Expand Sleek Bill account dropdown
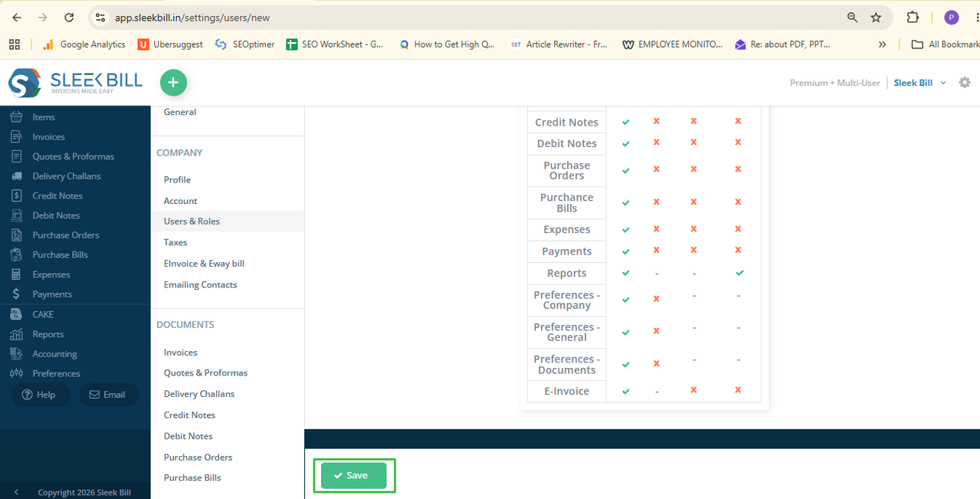Screen dimensions: 980x499 [x=920, y=83]
